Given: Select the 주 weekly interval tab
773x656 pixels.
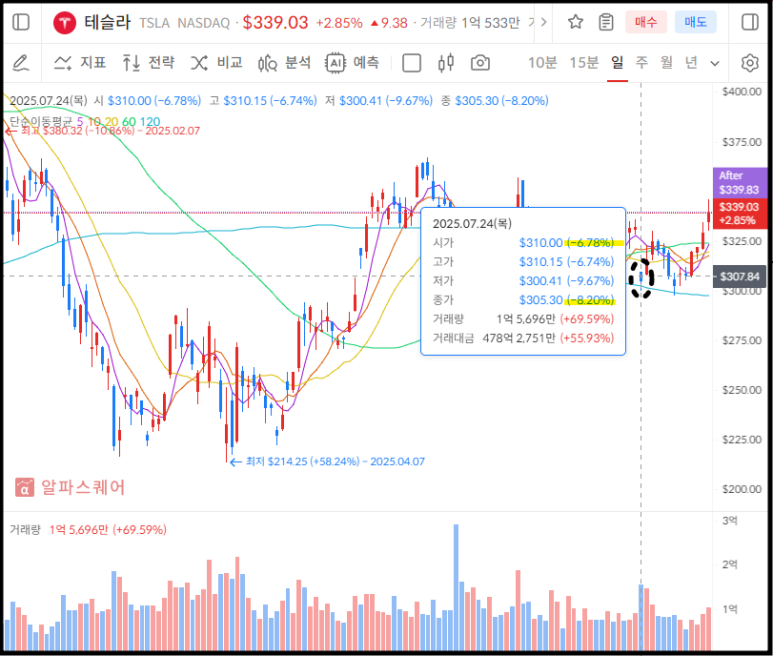Looking at the screenshot, I should (x=641, y=63).
